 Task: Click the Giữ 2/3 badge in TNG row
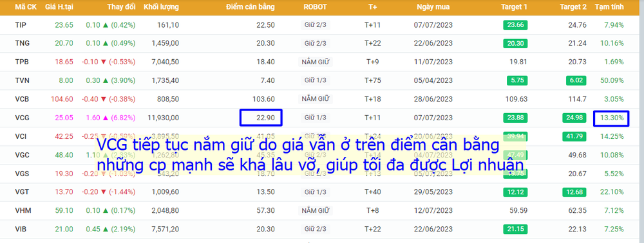315,43
